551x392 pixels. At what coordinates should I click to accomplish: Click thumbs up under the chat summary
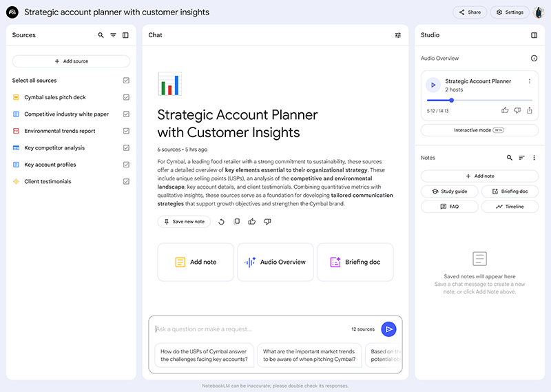[252, 222]
